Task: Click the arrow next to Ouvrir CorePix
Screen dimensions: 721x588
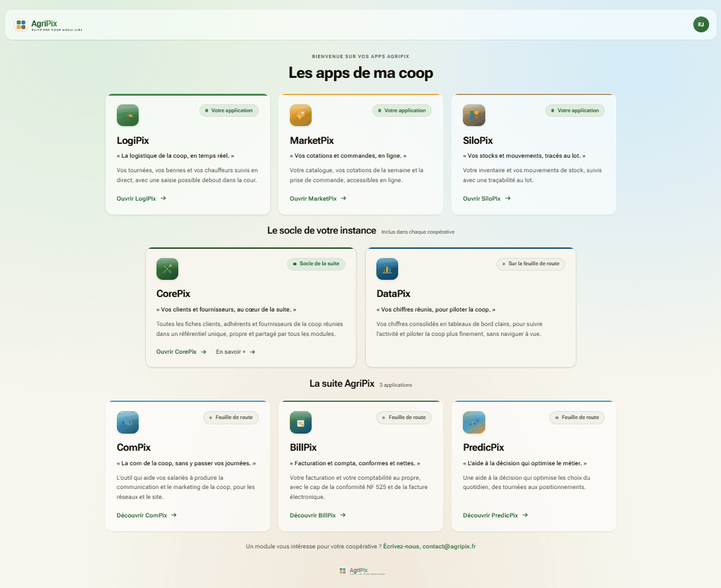Action: pyautogui.click(x=204, y=352)
